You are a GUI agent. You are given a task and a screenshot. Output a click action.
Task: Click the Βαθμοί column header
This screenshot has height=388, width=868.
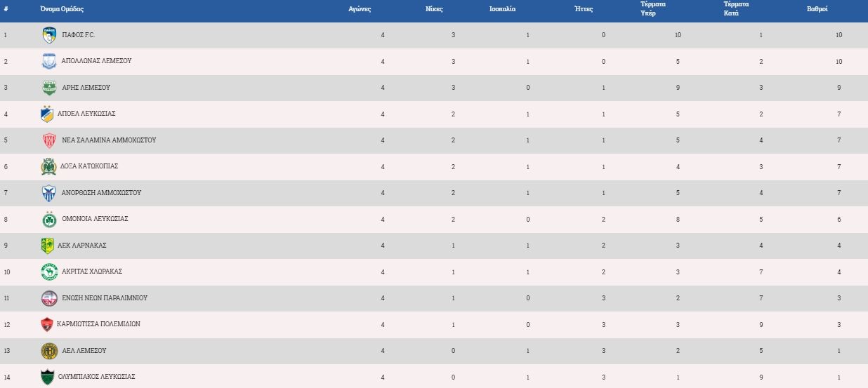point(818,9)
